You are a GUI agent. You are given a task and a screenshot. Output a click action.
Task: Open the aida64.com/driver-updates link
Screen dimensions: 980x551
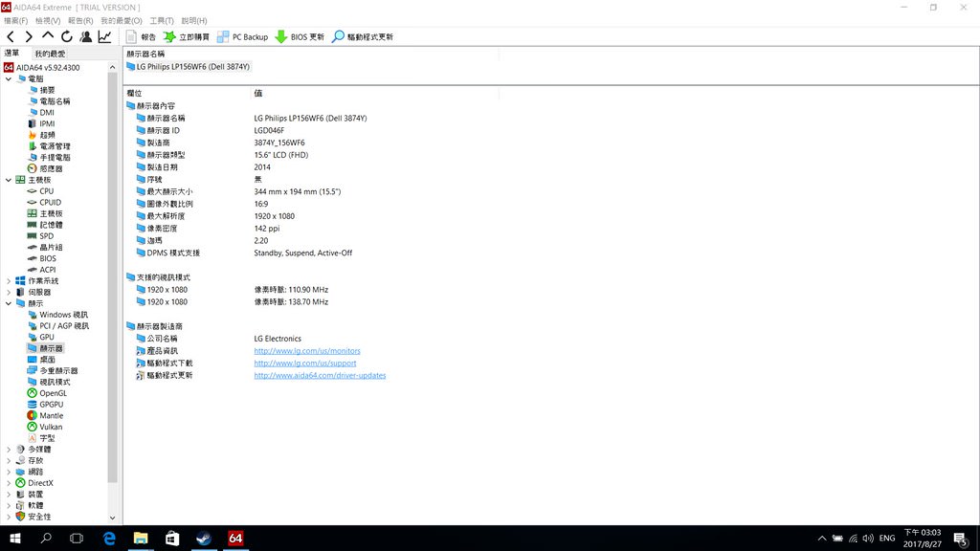point(320,375)
